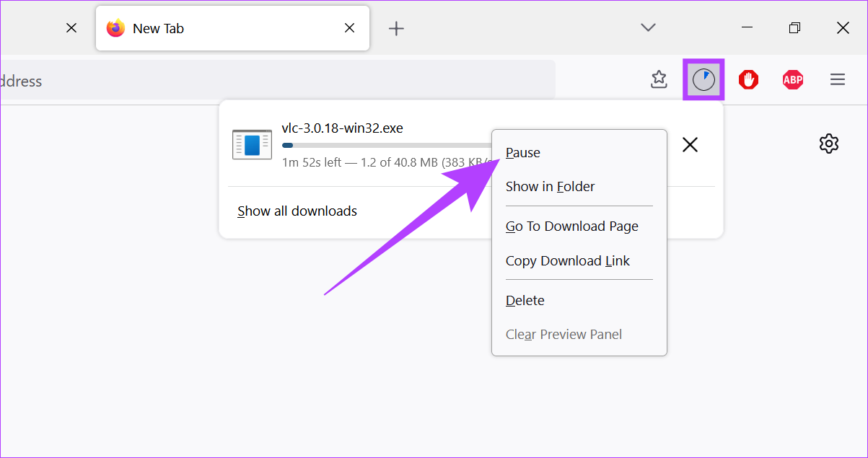This screenshot has width=868, height=458.
Task: Click the bookmark star icon
Action: pyautogui.click(x=659, y=79)
